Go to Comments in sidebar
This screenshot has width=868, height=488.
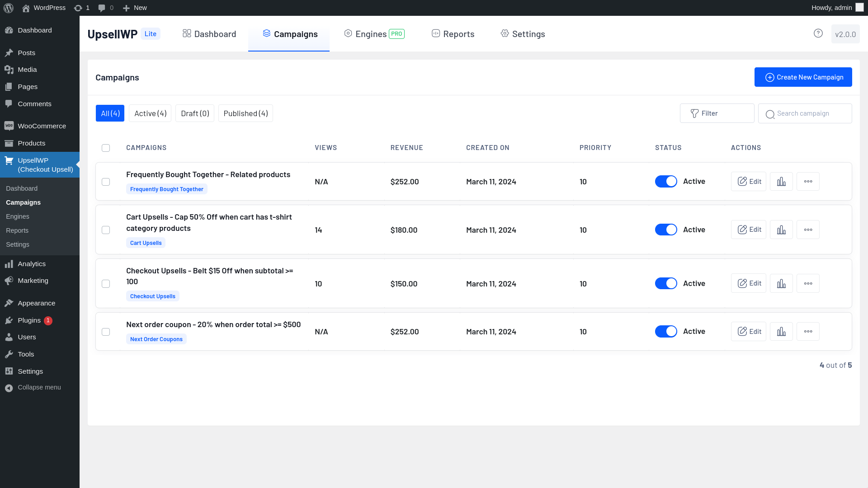tap(40, 104)
